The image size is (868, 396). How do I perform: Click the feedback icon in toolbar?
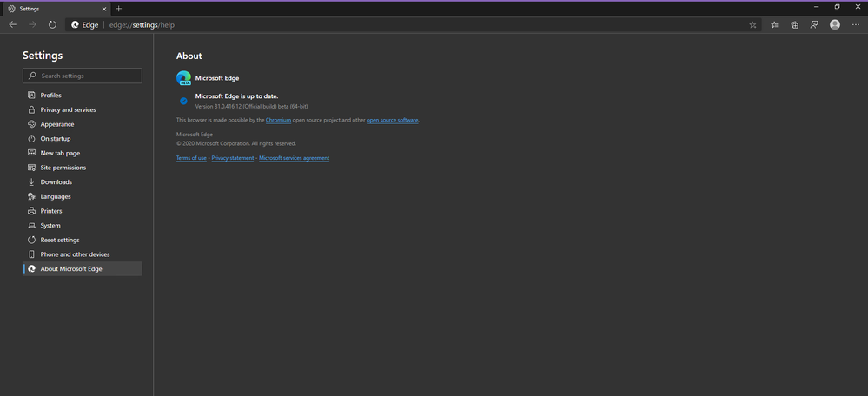coord(814,25)
